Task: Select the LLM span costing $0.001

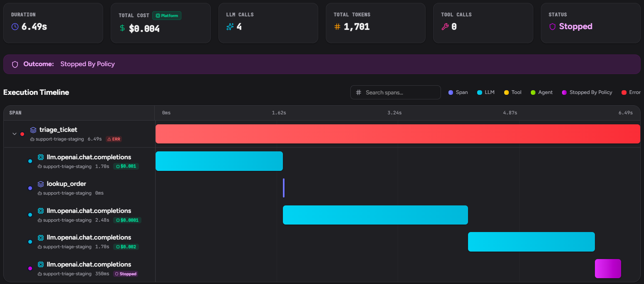Action: coord(79,161)
